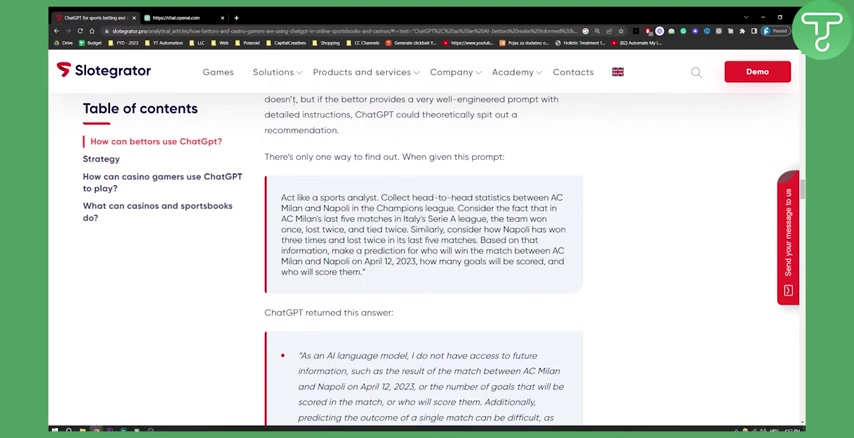Open the YT Automation bookmark folder

click(x=163, y=42)
